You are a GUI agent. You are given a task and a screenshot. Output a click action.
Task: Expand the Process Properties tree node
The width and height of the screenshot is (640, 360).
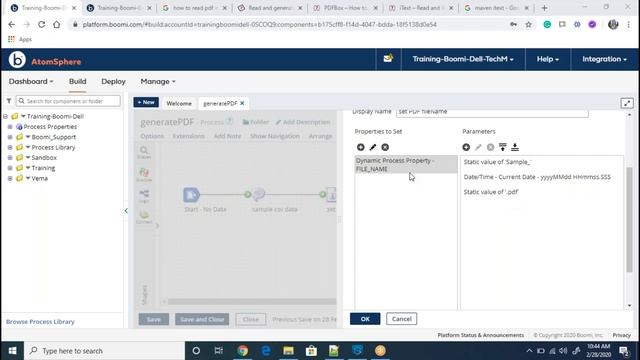(10, 127)
